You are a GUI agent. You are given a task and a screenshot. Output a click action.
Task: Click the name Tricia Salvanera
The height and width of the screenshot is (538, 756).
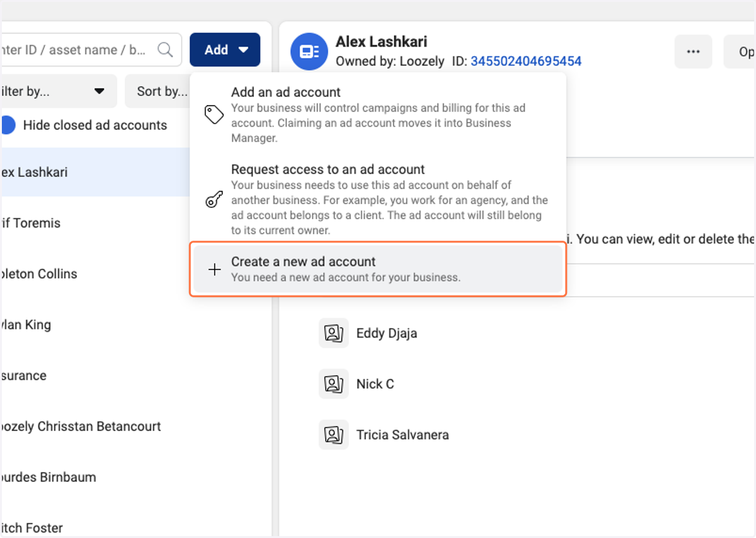[x=403, y=435]
